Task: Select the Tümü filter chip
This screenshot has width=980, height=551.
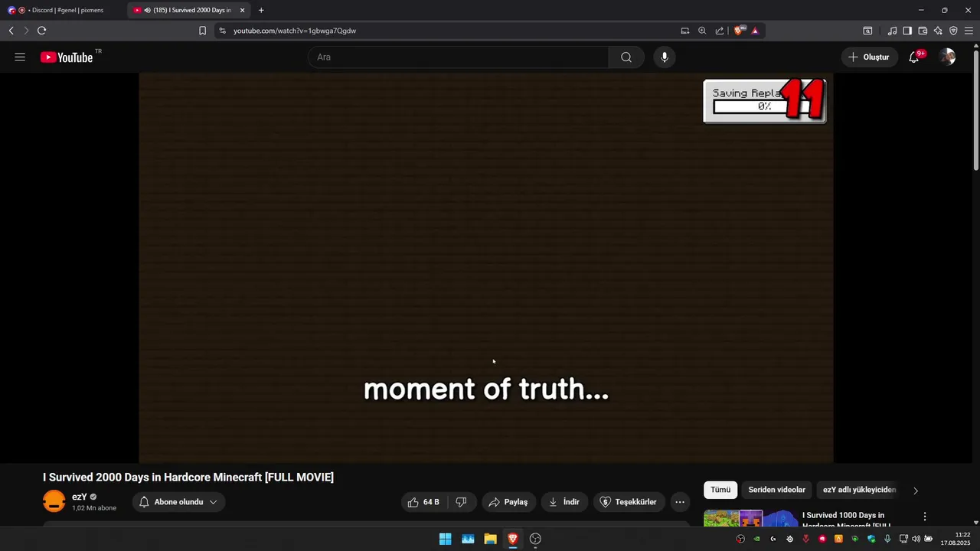Action: tap(720, 490)
